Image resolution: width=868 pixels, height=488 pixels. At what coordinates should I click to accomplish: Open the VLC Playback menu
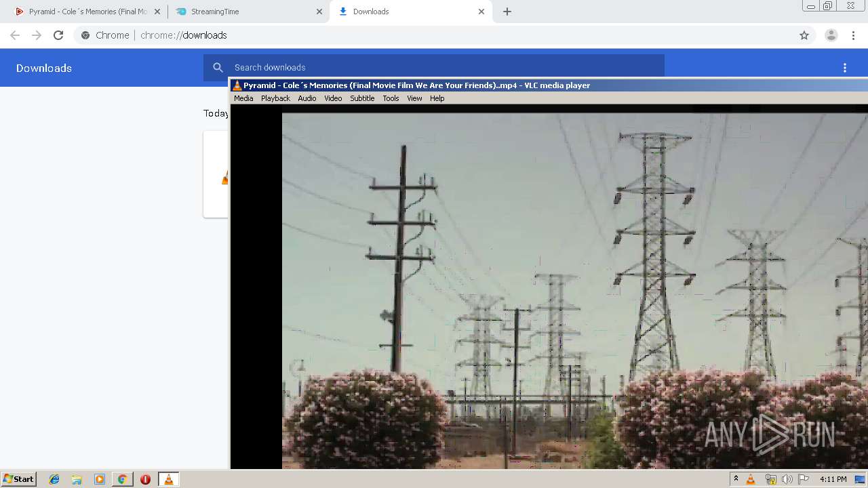(275, 98)
